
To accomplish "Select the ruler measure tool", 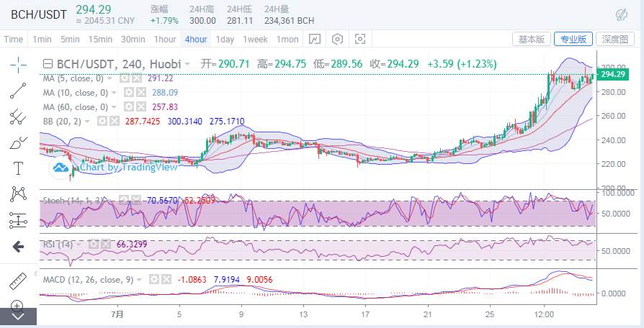I will [x=18, y=281].
